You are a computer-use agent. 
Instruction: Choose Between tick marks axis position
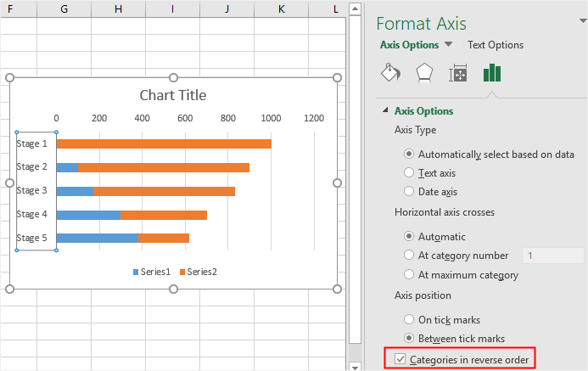click(x=409, y=339)
